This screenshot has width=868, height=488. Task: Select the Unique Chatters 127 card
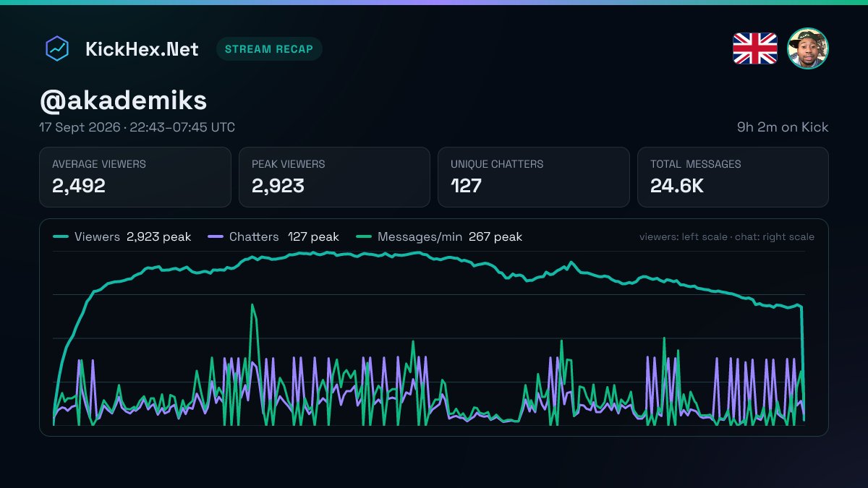pyautogui.click(x=534, y=177)
